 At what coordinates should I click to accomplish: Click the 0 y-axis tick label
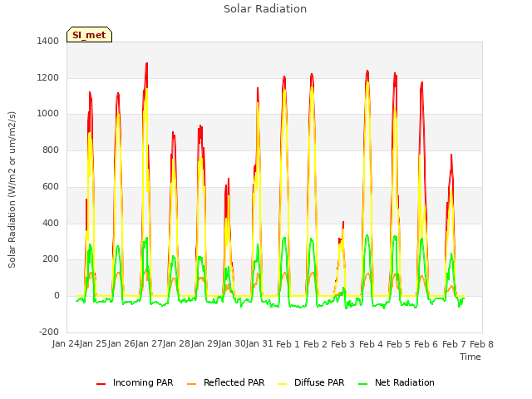[57, 296]
